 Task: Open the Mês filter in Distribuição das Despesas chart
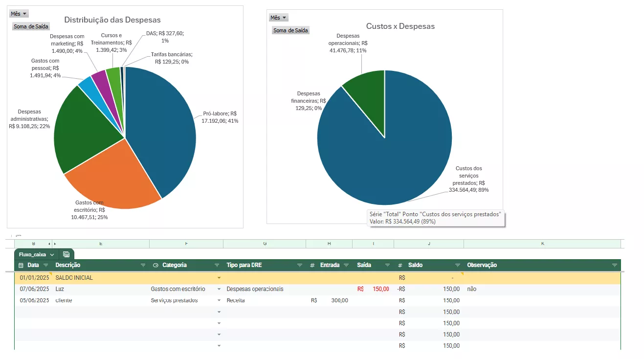[19, 14]
